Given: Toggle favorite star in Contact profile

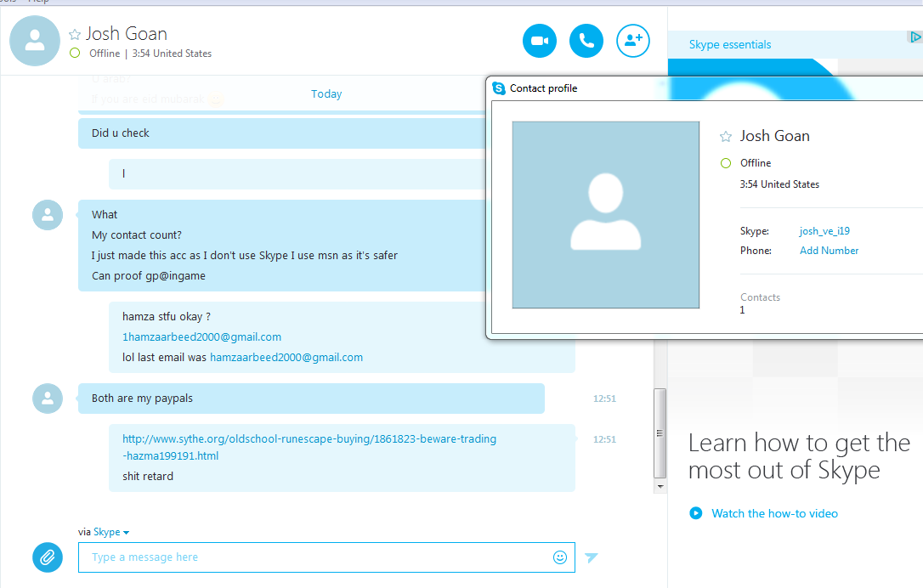Looking at the screenshot, I should [x=725, y=137].
